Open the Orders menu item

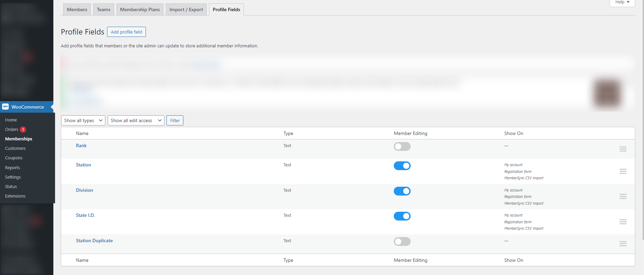11,130
